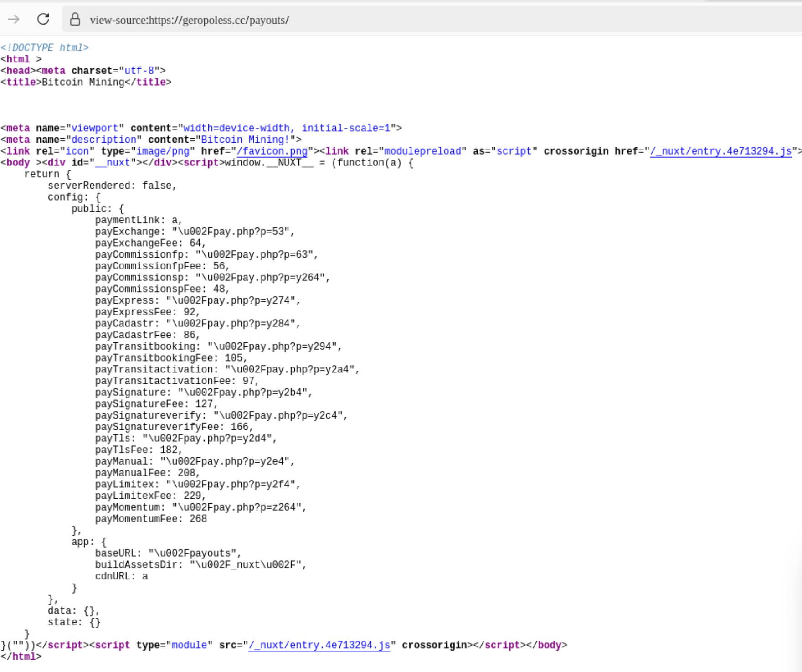Click the charset "utf-8" value
Viewport: 802px width, 672px height.
click(x=139, y=71)
